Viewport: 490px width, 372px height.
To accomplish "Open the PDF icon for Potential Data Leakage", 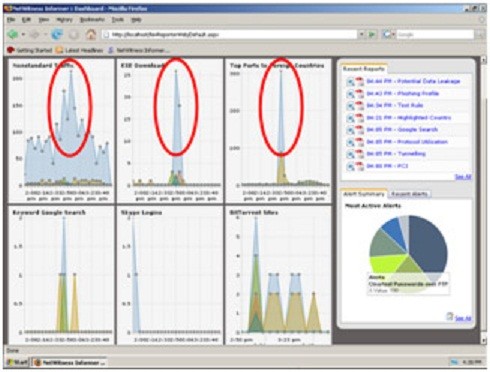I will click(x=359, y=82).
